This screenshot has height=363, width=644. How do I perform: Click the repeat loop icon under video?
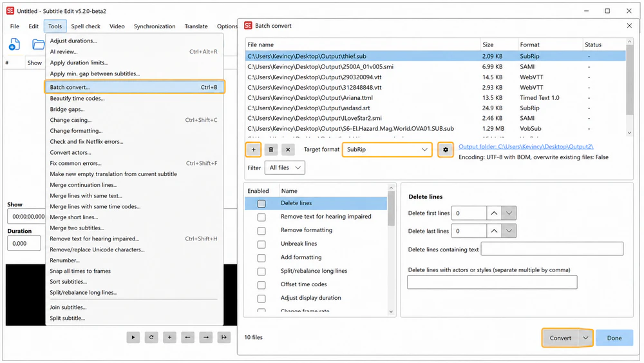[151, 337]
